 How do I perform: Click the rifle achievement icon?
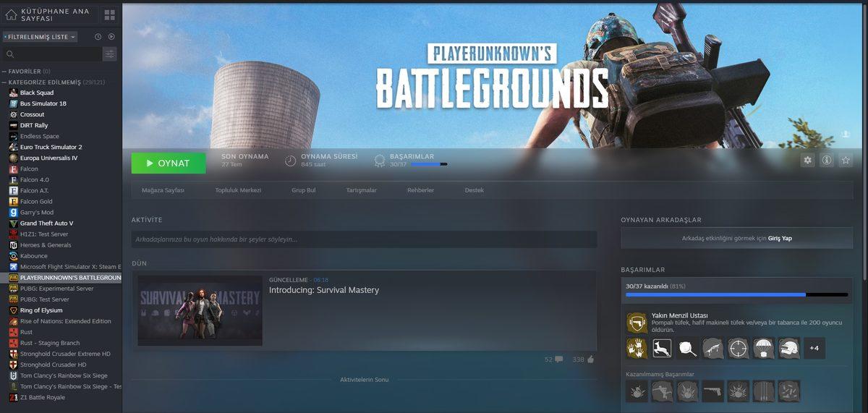tap(712, 348)
